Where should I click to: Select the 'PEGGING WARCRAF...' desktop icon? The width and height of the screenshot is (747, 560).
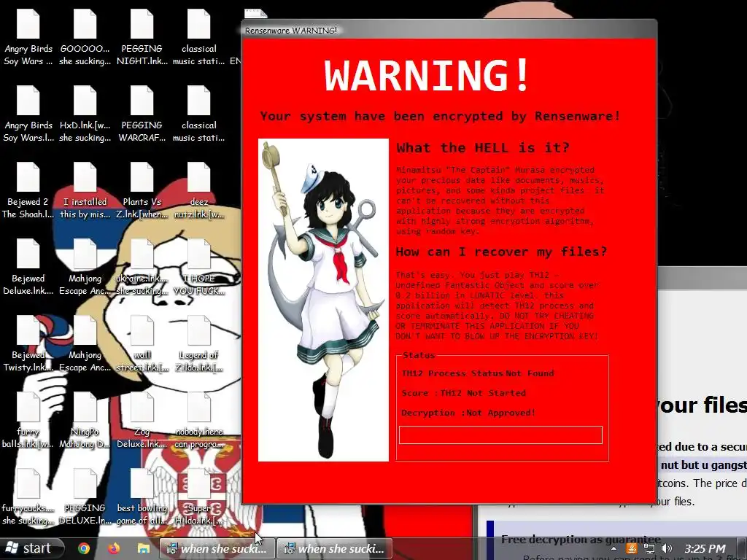coord(142,114)
